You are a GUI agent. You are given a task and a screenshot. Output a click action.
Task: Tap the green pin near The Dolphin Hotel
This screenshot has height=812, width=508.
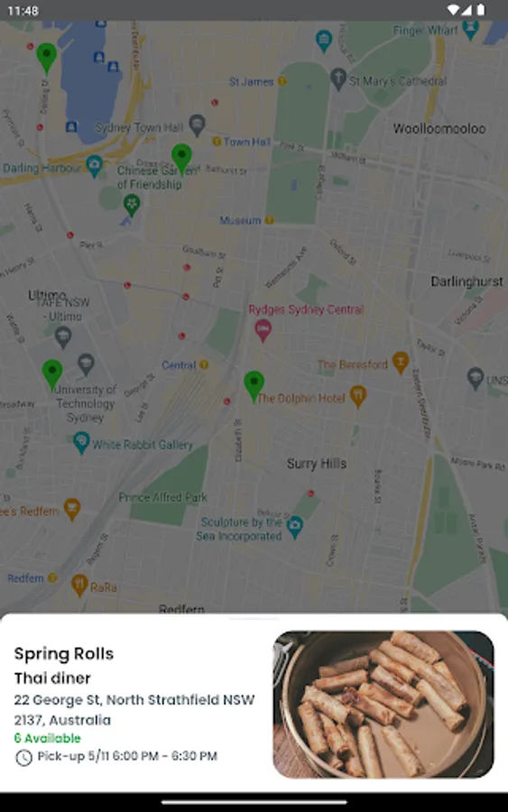(254, 386)
